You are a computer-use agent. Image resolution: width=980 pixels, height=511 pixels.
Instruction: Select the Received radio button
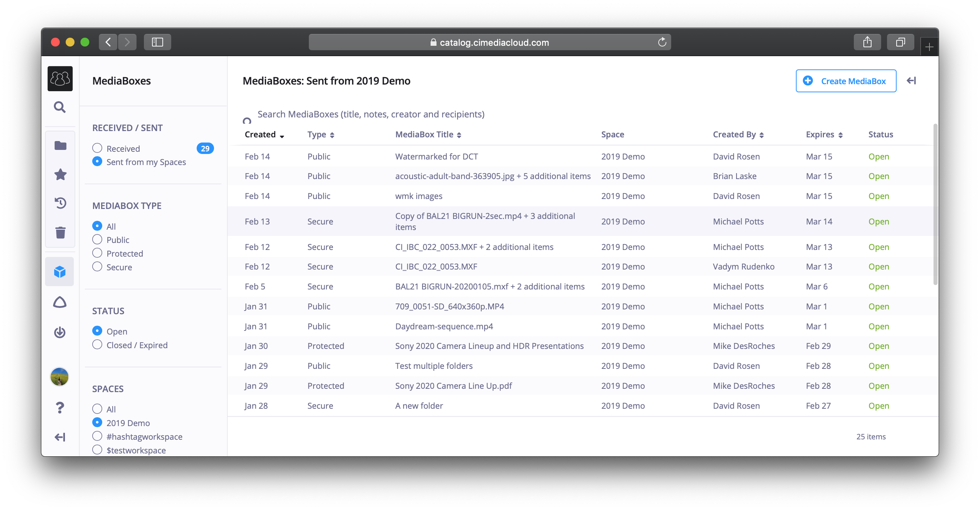coord(97,148)
